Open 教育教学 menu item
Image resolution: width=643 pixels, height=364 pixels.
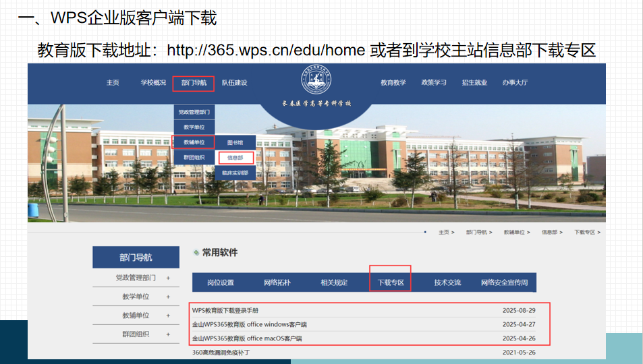(x=393, y=83)
